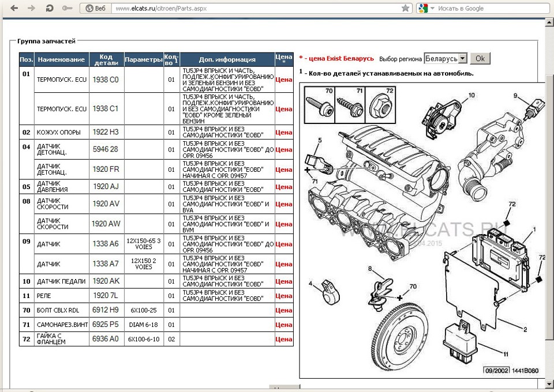Click the browser forward arrow

[31, 8]
